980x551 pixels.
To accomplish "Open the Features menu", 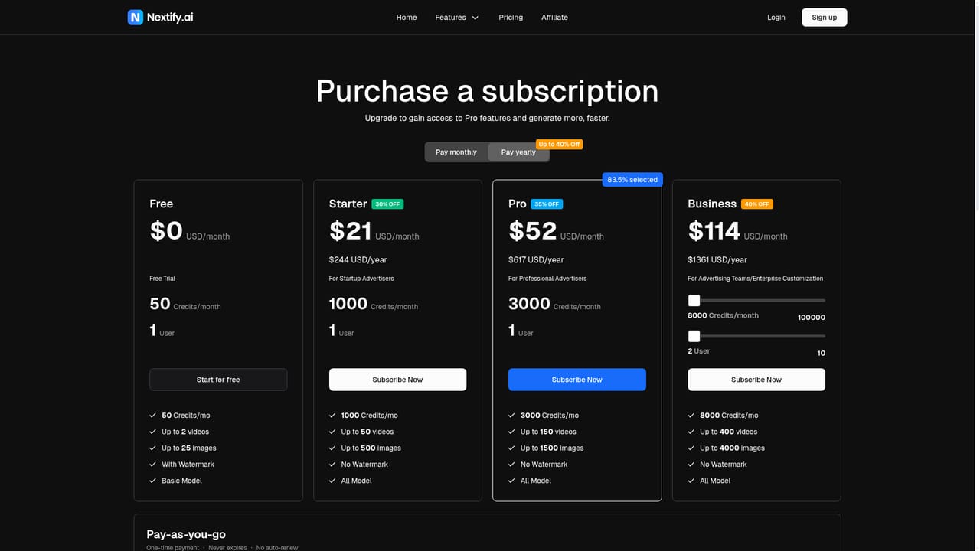I will (x=450, y=18).
